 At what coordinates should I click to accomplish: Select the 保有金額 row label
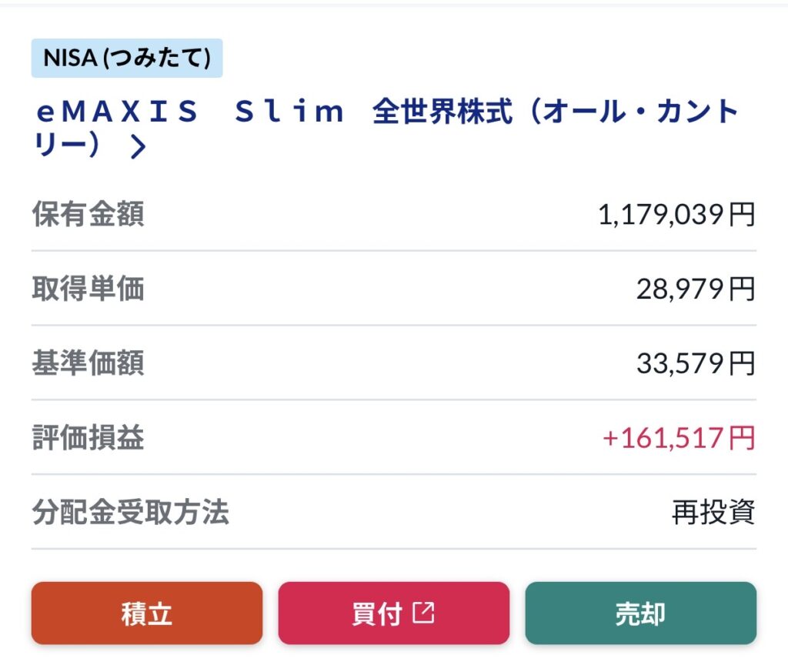(x=88, y=215)
